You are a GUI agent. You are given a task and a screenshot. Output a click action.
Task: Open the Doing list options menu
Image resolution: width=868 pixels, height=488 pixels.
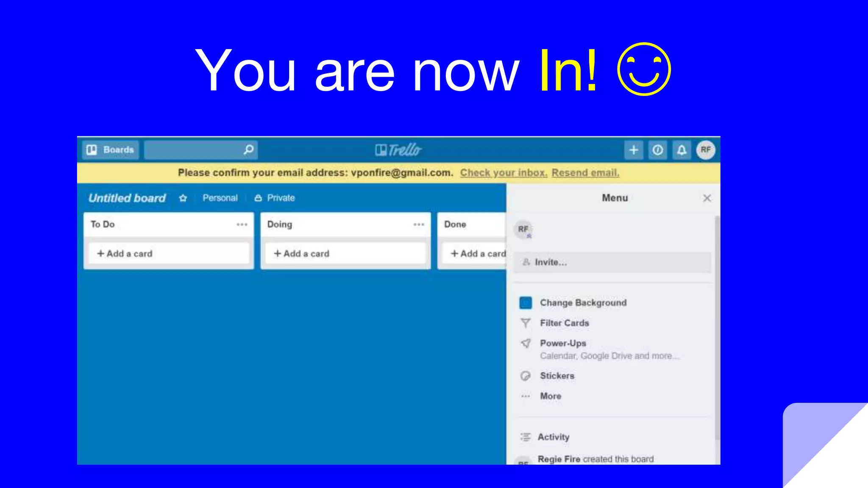[x=419, y=225]
